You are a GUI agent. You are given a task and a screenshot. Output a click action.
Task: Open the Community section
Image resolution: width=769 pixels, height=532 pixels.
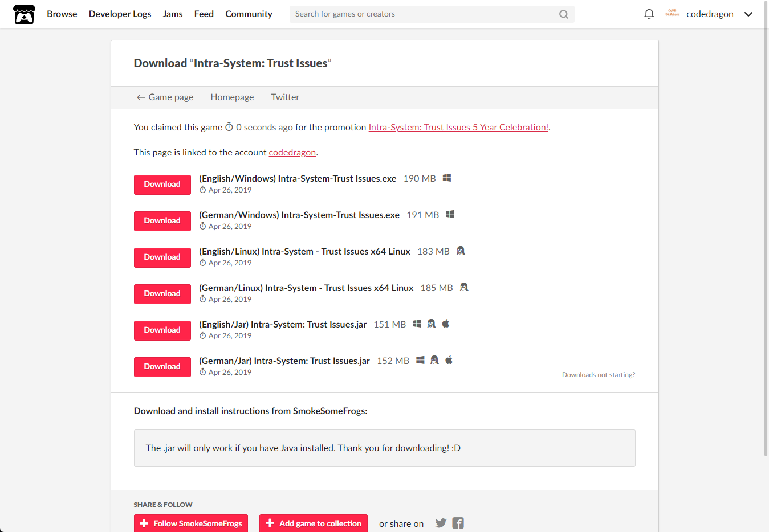click(x=249, y=14)
